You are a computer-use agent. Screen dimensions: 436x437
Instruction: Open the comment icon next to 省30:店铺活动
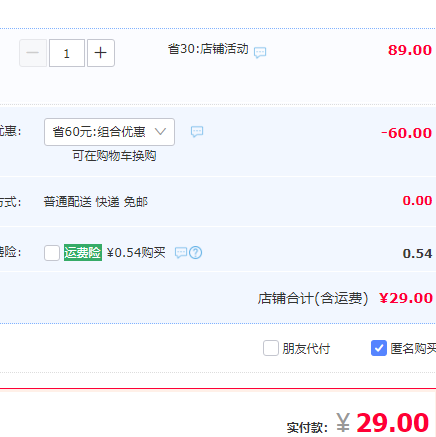260,52
